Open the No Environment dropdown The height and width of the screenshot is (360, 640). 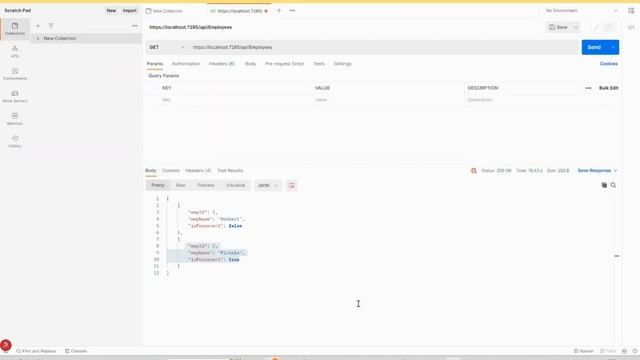(581, 11)
